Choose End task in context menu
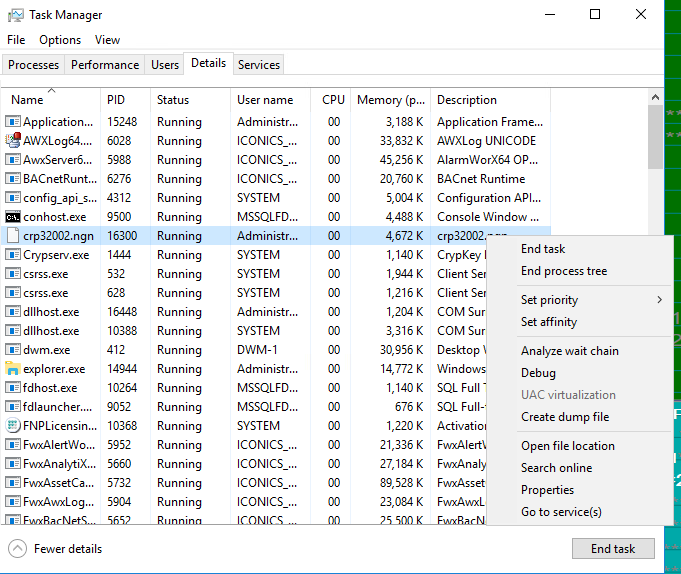Viewport: 681px width, 574px height. point(543,249)
